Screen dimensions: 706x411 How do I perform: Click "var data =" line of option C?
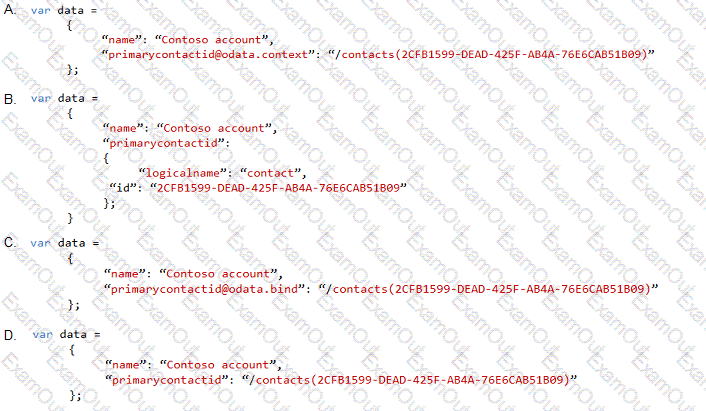[x=64, y=243]
